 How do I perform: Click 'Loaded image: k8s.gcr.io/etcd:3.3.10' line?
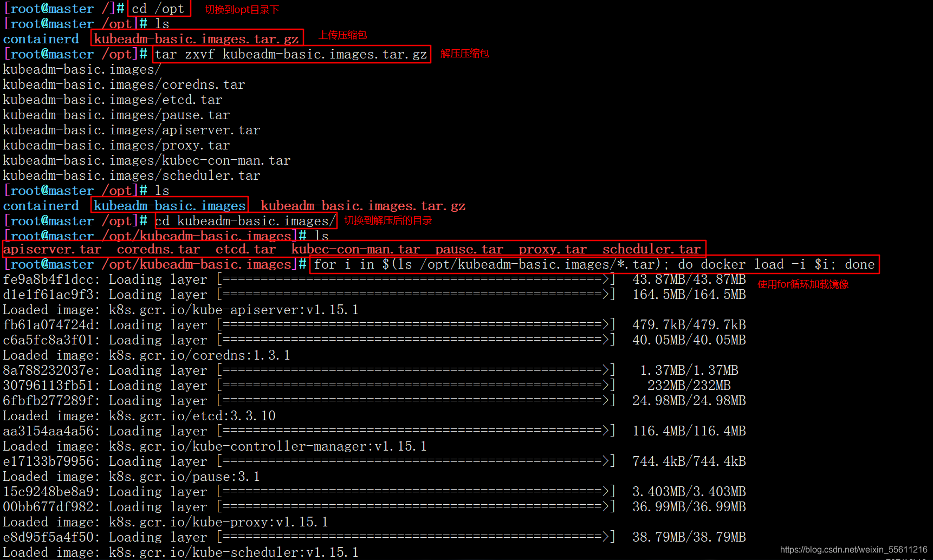click(x=139, y=416)
